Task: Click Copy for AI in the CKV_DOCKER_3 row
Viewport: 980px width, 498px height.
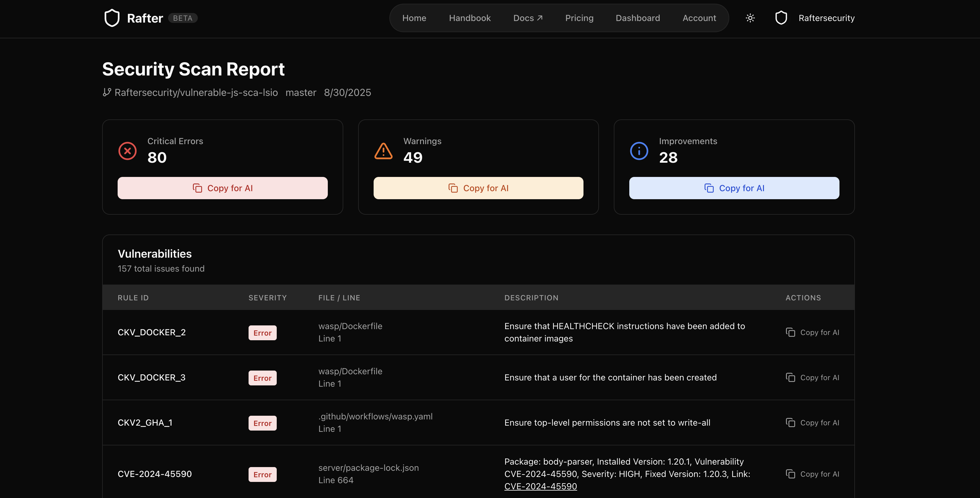Action: point(812,377)
